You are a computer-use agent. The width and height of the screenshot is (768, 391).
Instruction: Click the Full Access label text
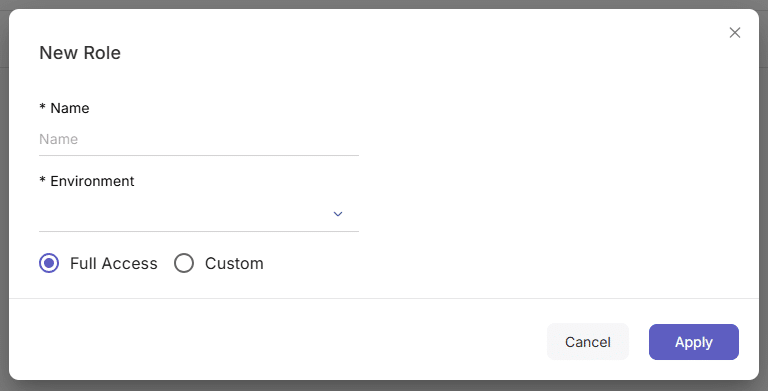click(x=114, y=263)
